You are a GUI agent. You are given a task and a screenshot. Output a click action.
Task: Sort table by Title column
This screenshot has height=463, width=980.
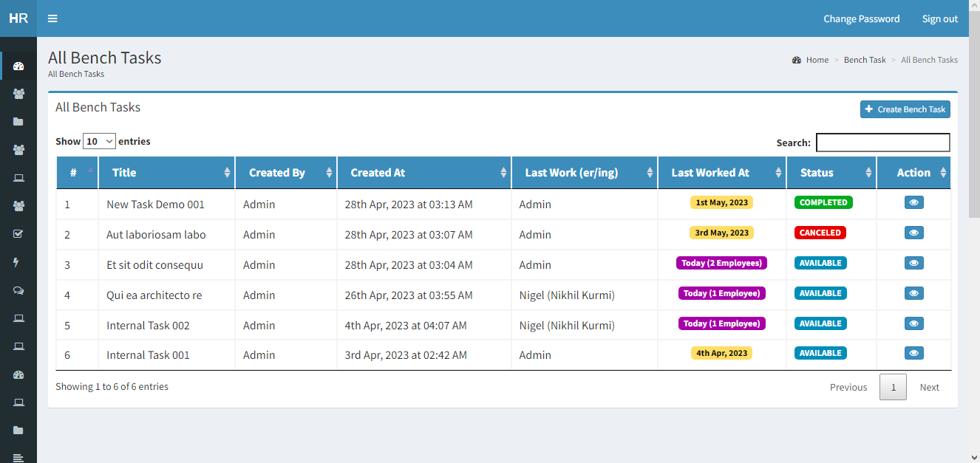coord(166,173)
